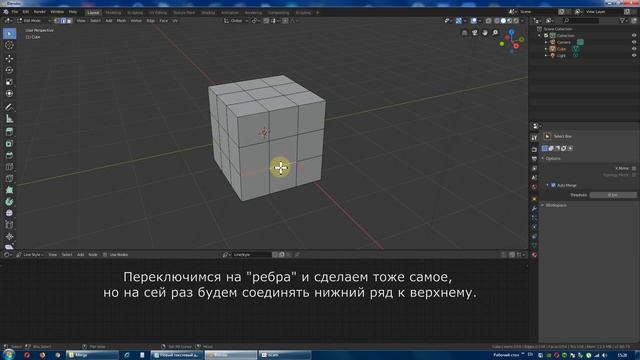640x360 pixels.
Task: Select the Shrink/Fatten tool
Action: pos(9,236)
